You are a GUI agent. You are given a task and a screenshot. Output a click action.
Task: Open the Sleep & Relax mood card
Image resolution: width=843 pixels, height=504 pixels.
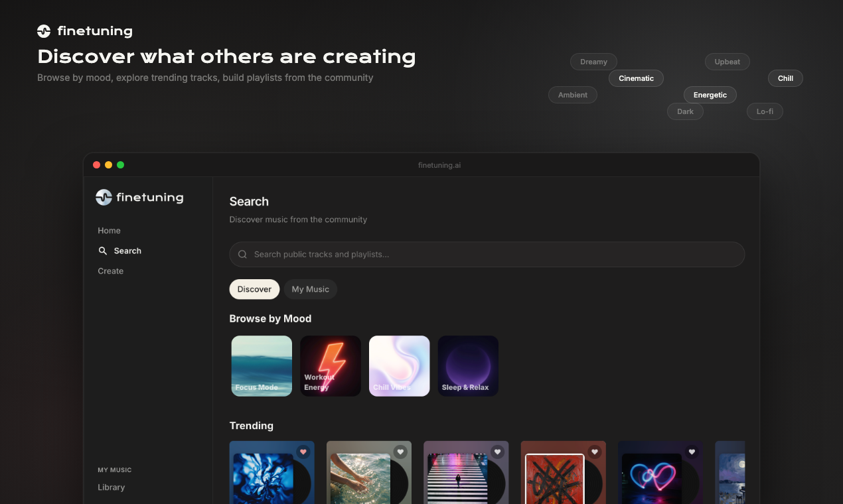point(467,365)
